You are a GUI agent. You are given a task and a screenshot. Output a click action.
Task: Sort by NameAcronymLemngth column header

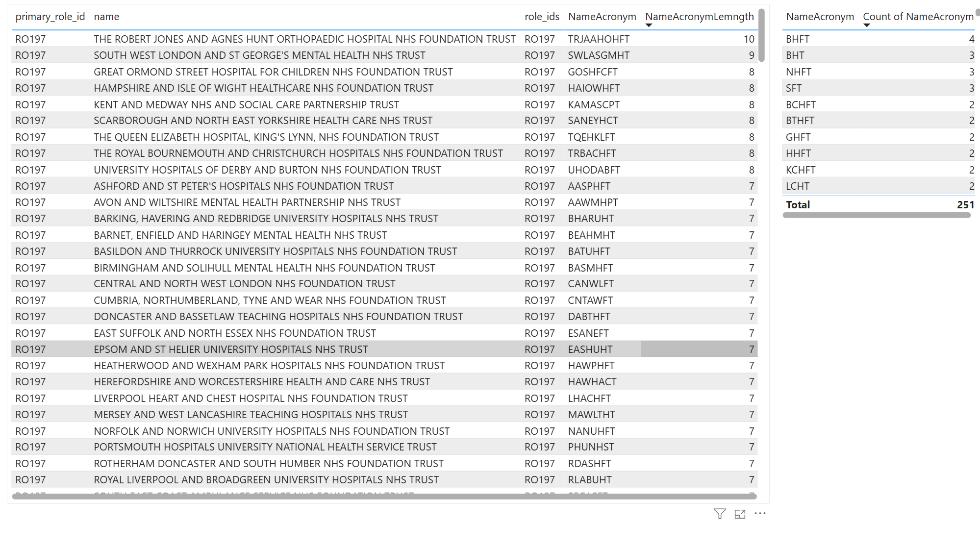pos(700,17)
